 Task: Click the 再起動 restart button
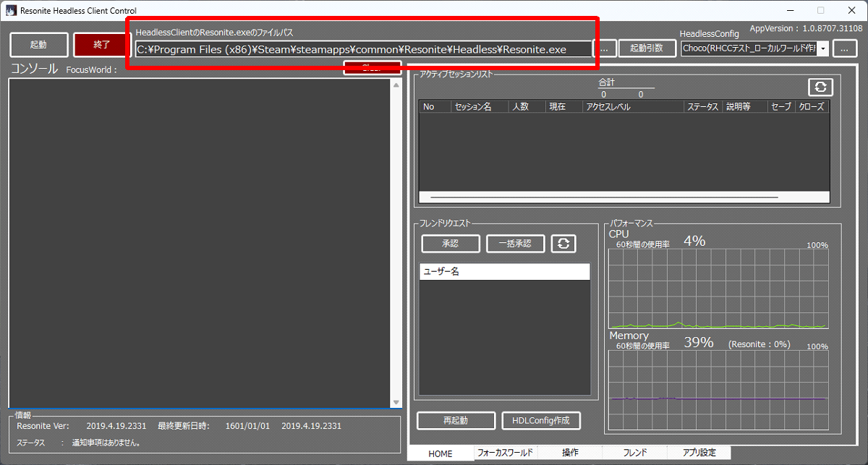[x=455, y=420]
